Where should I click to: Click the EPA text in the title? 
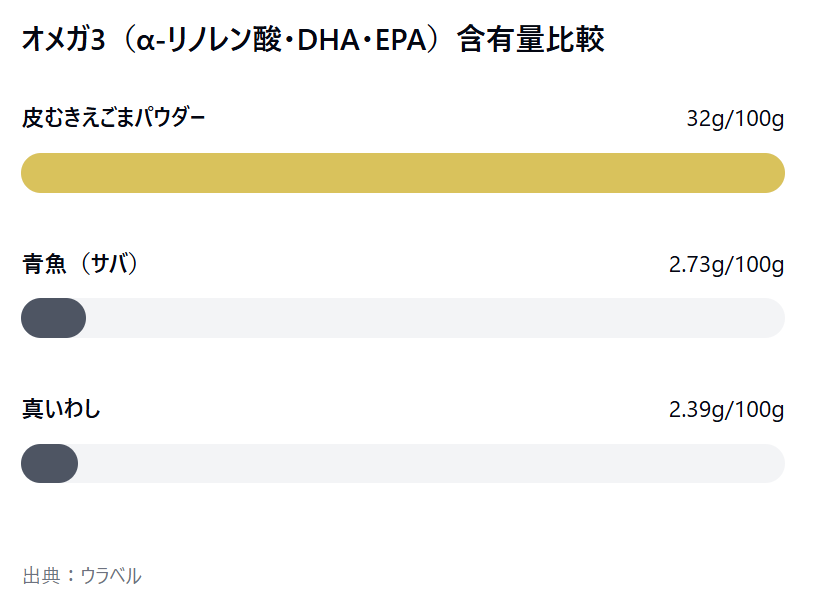click(401, 40)
